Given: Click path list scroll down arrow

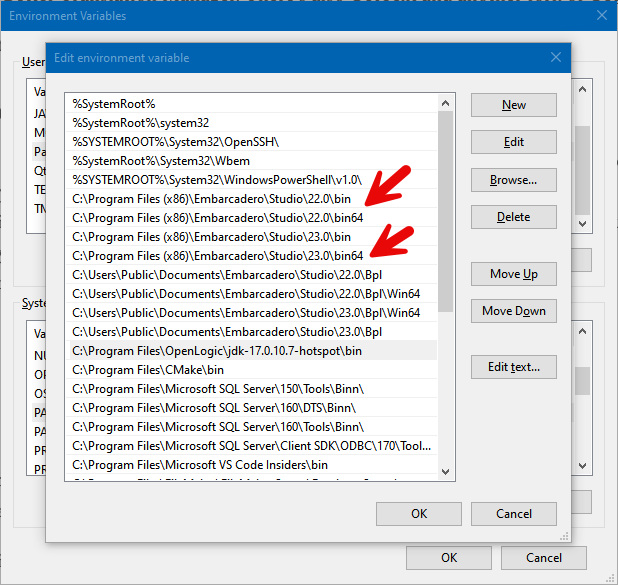Looking at the screenshot, I should point(445,471).
